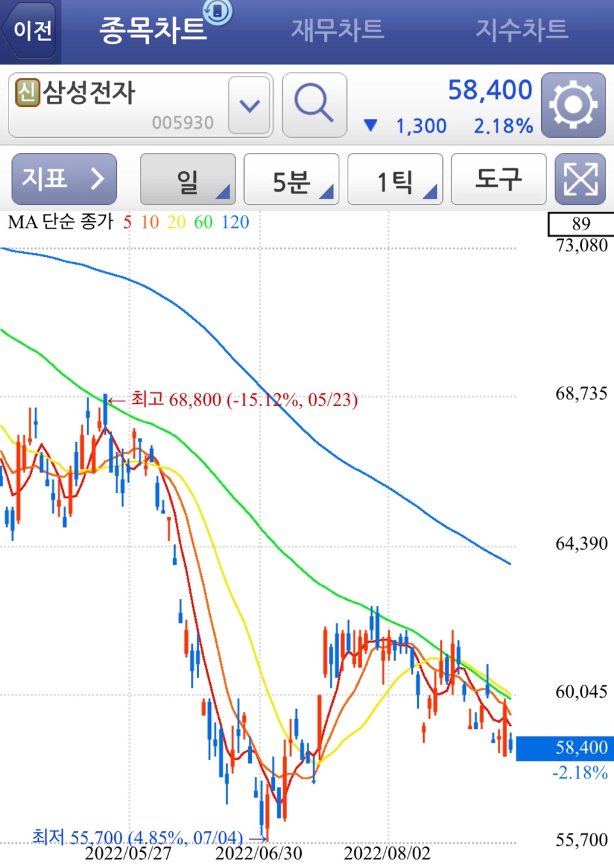Click the 2022/08/02 date label
The image size is (614, 868).
click(387, 854)
